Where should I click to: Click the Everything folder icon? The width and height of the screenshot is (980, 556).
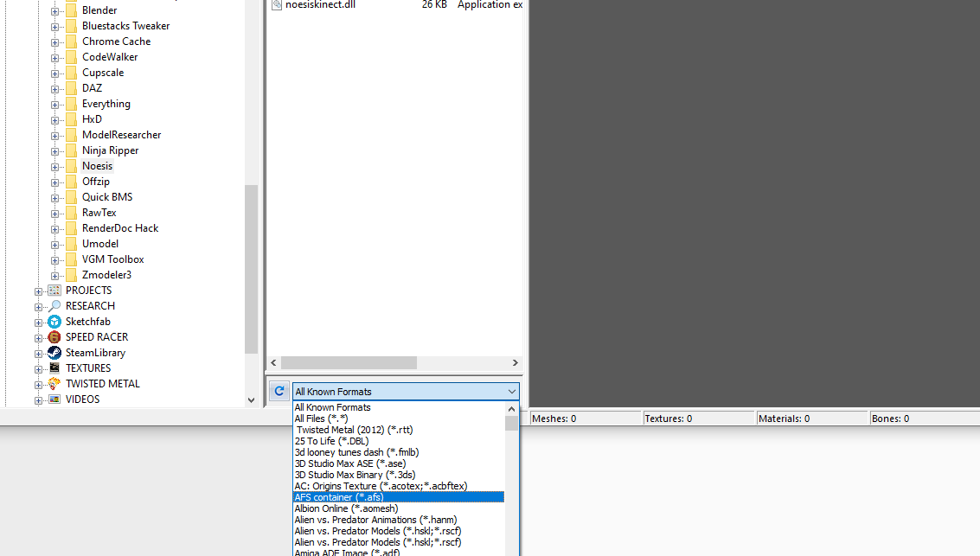tap(71, 105)
